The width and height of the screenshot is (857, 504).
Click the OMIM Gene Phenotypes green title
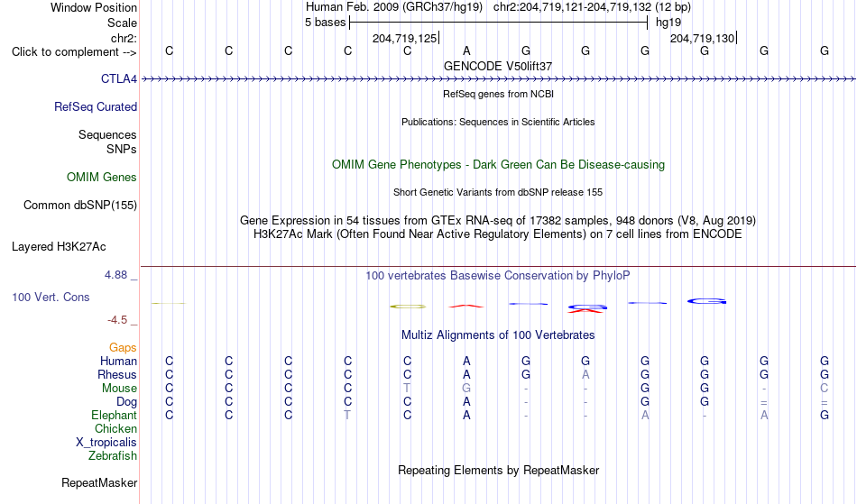coord(499,165)
